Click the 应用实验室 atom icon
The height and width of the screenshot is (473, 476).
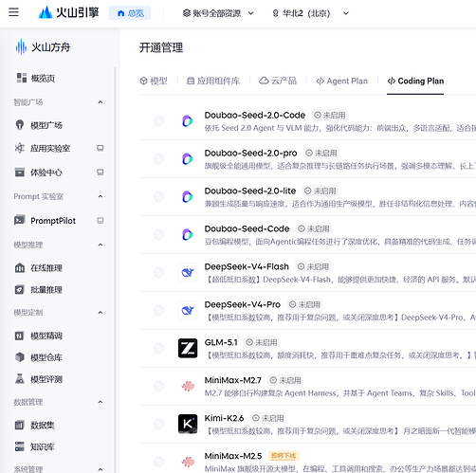click(x=20, y=148)
